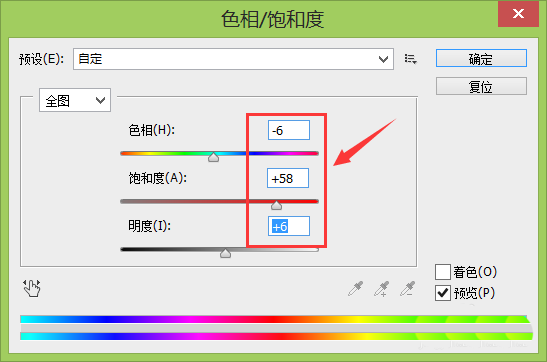Image resolution: width=547 pixels, height=362 pixels.
Task: Open the preset options menu icon
Action: pyautogui.click(x=411, y=59)
